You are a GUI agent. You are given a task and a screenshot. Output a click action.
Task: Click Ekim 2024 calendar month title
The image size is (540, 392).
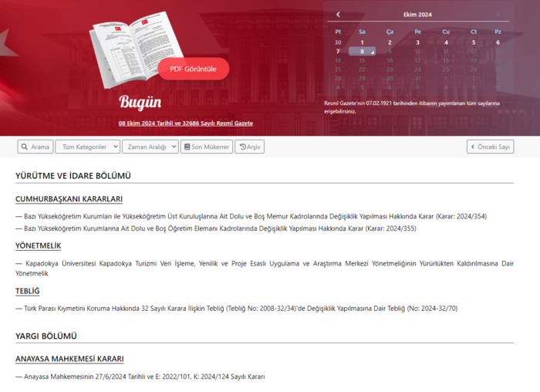tap(418, 15)
